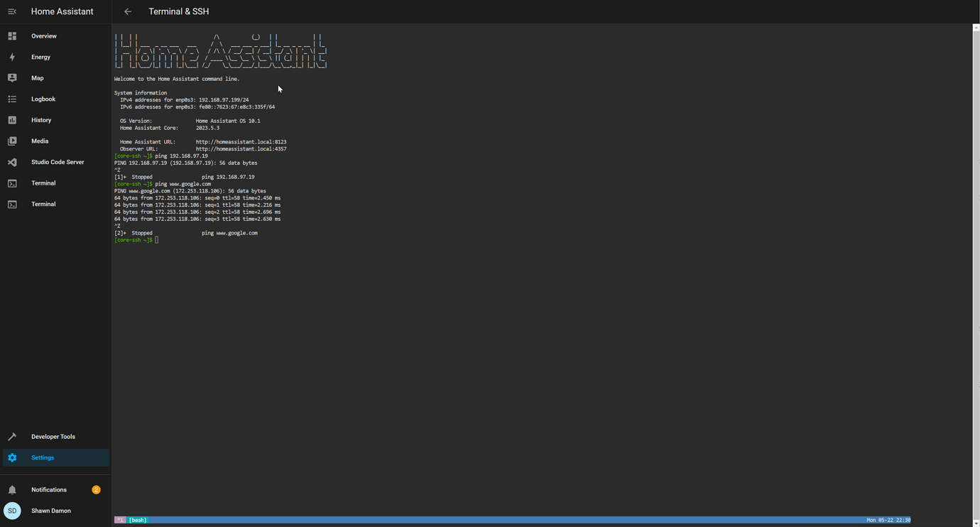Image resolution: width=980 pixels, height=527 pixels.
Task: View the Logbook
Action: pos(43,99)
